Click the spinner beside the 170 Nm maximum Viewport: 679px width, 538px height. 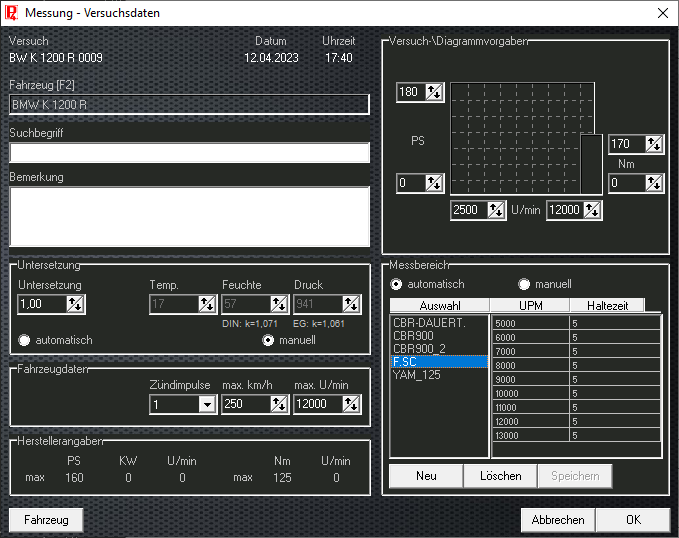point(654,144)
